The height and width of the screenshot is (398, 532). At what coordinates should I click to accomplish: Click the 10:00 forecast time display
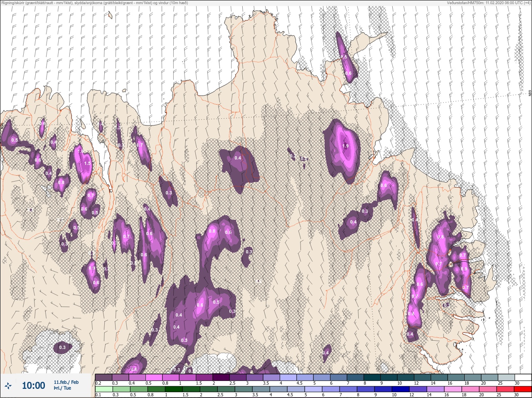click(x=33, y=386)
